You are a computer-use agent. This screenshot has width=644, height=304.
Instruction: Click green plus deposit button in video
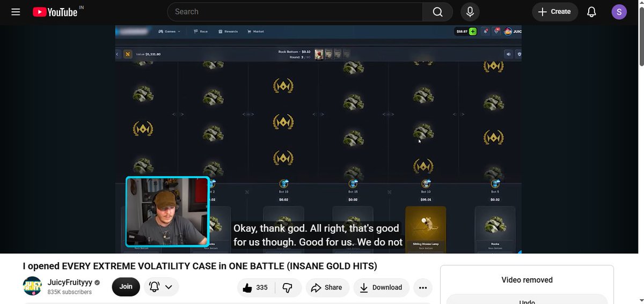pos(473,32)
